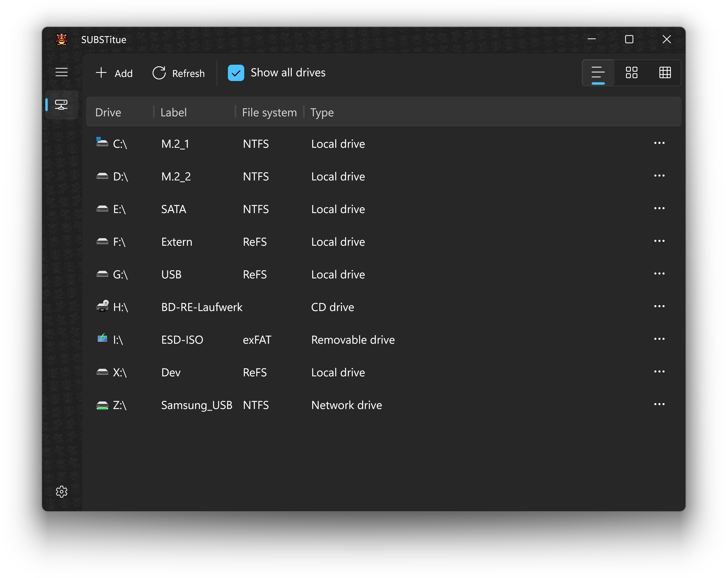Sort by the File system column header

tap(269, 112)
